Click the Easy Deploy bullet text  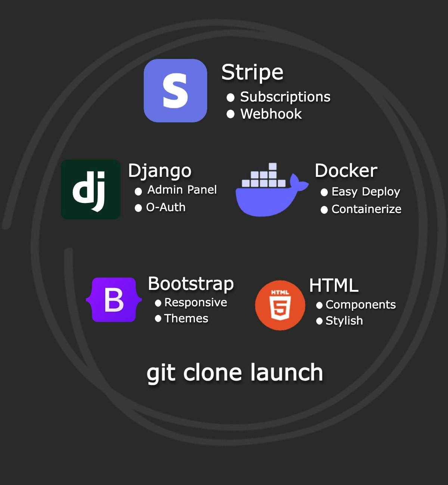click(x=366, y=192)
